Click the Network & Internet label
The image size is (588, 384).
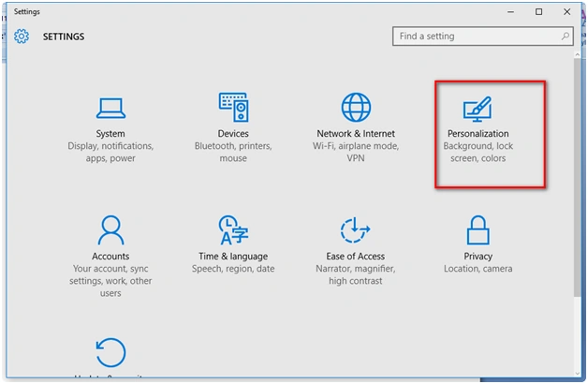[x=356, y=134]
